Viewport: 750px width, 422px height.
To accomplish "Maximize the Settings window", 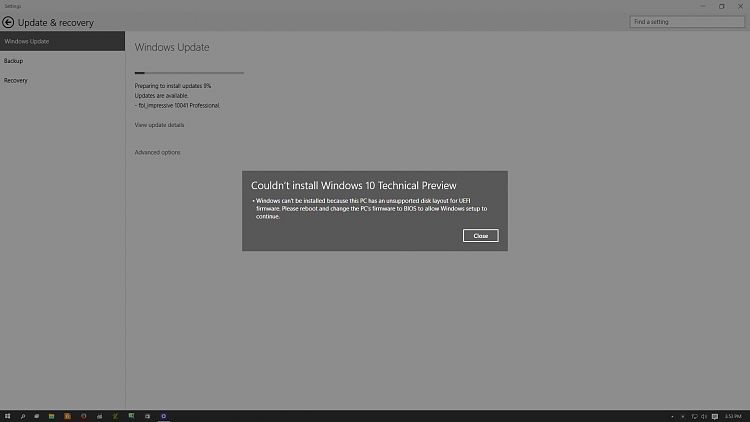I will coord(721,6).
